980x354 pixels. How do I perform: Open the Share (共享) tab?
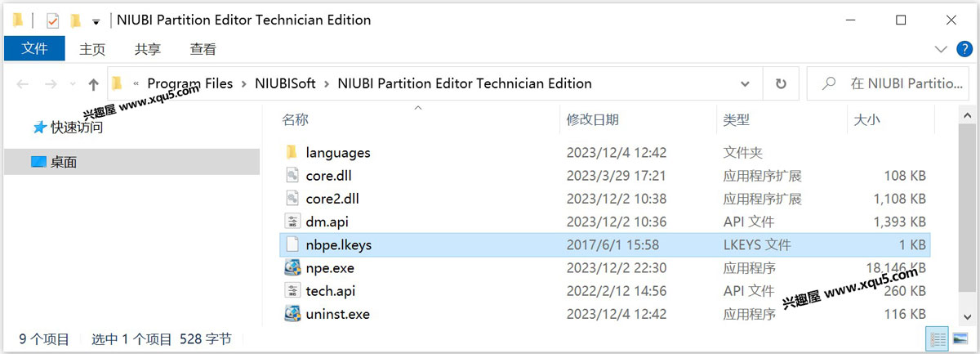pos(148,49)
